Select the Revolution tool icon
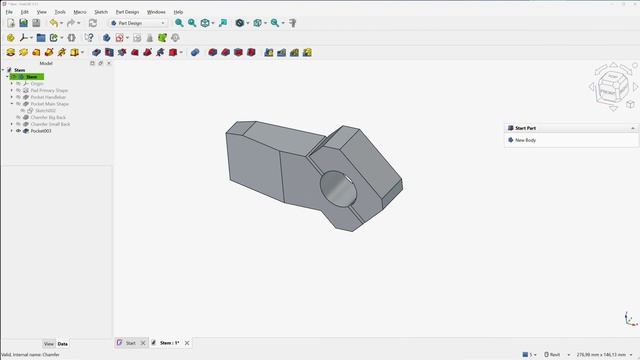This screenshot has width=640, height=360. coord(23,52)
